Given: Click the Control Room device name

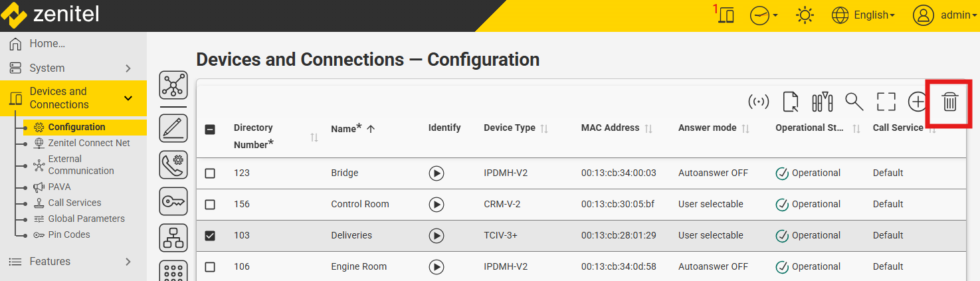Looking at the screenshot, I should [x=360, y=205].
